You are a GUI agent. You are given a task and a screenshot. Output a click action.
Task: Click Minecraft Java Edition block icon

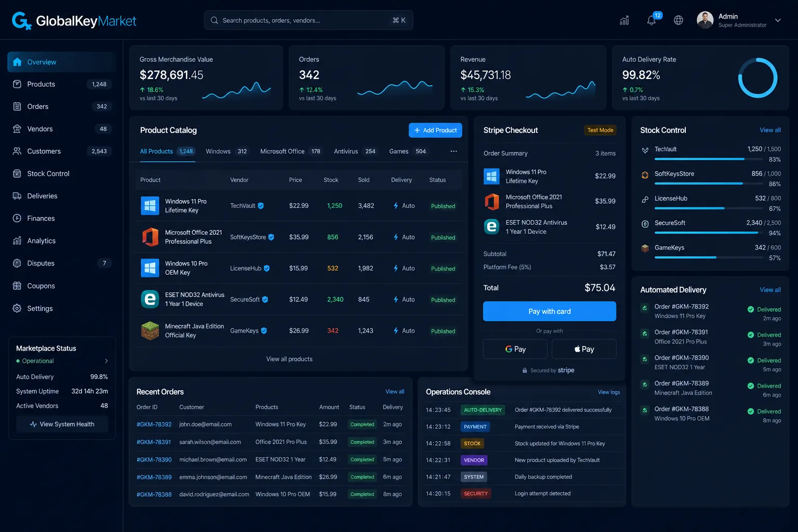[150, 330]
